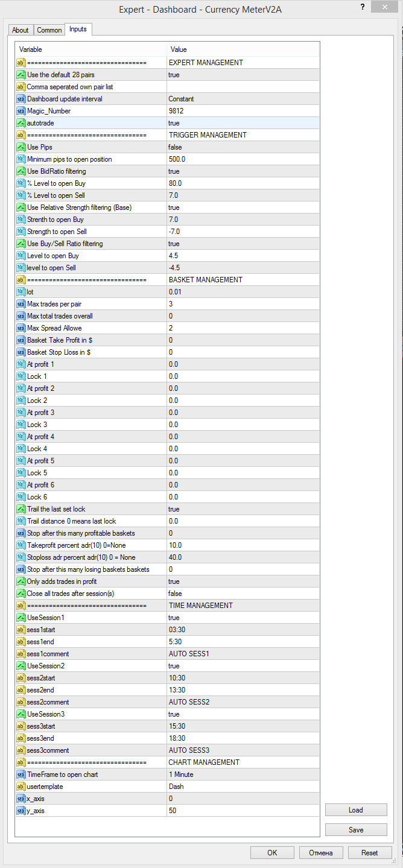Viewport: 403px width, 868px height.
Task: Select the Inputs tab
Action: coord(78,29)
